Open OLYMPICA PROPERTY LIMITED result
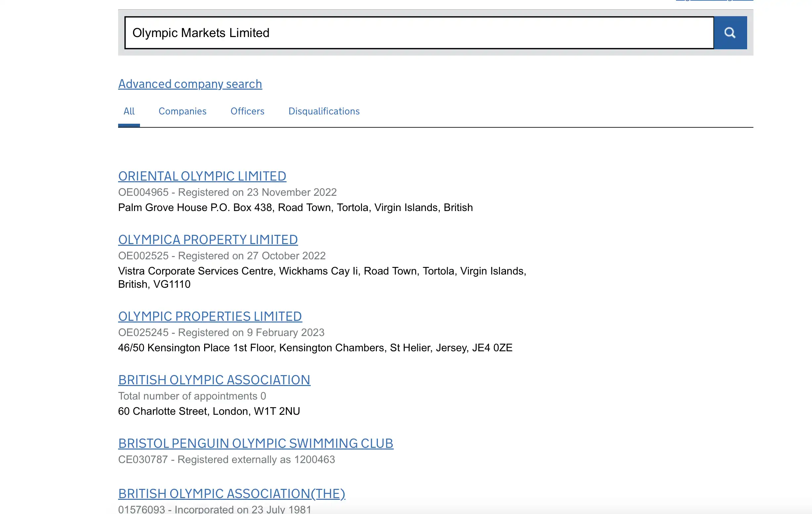 coord(208,240)
